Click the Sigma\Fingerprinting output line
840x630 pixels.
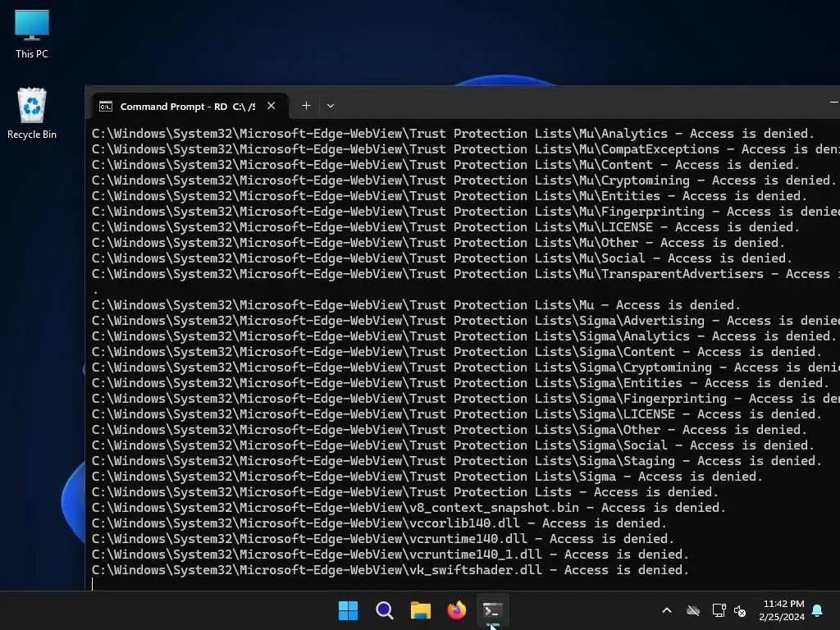[x=466, y=399]
